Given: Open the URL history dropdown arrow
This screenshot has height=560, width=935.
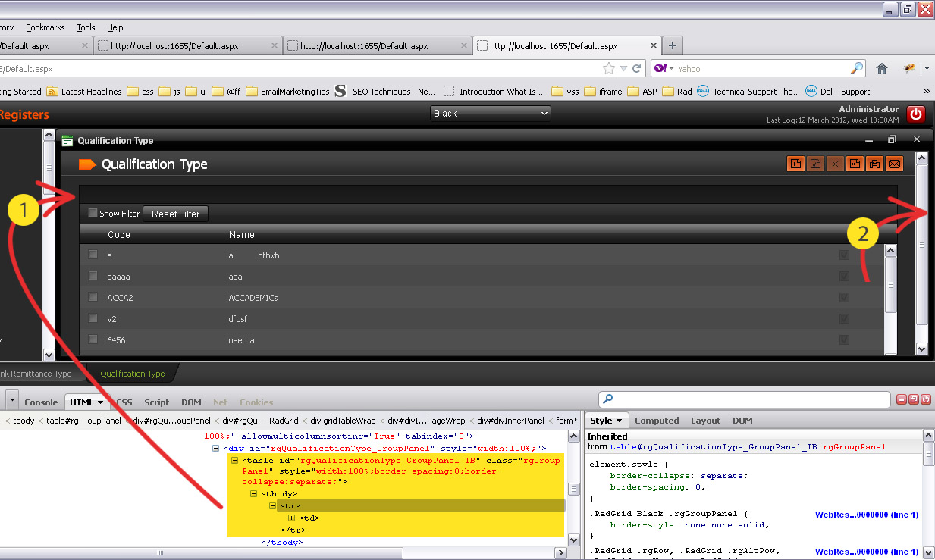Looking at the screenshot, I should [624, 68].
